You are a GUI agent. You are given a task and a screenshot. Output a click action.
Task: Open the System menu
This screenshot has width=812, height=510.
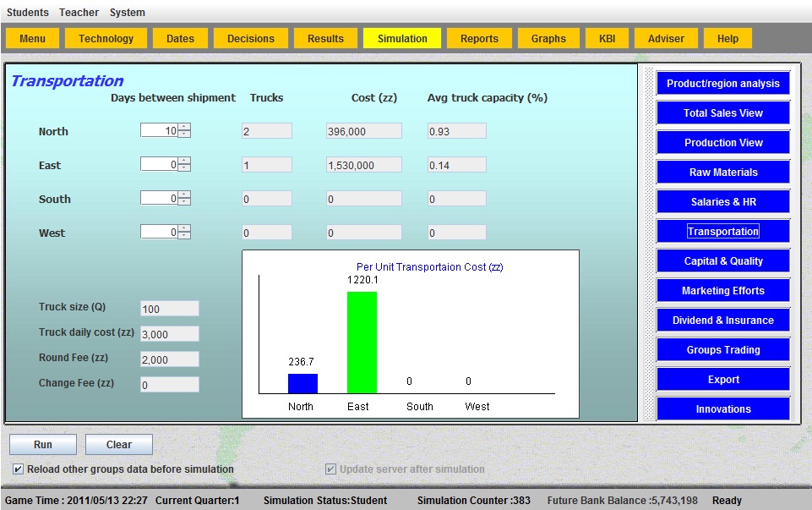point(127,13)
